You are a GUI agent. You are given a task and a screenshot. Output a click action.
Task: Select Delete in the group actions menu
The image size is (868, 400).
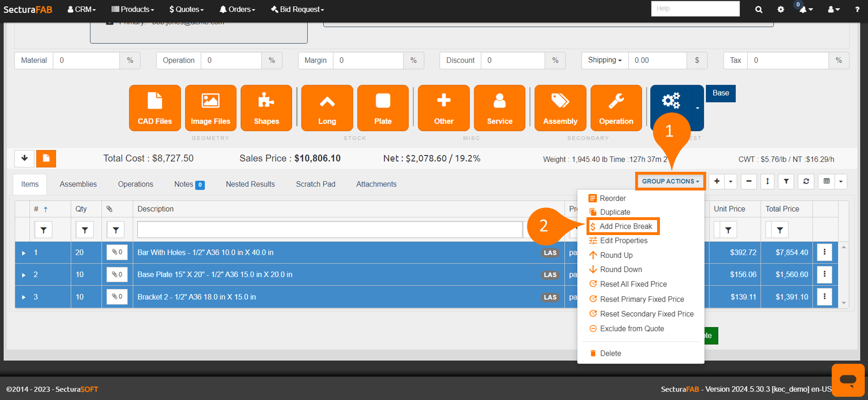(x=610, y=353)
